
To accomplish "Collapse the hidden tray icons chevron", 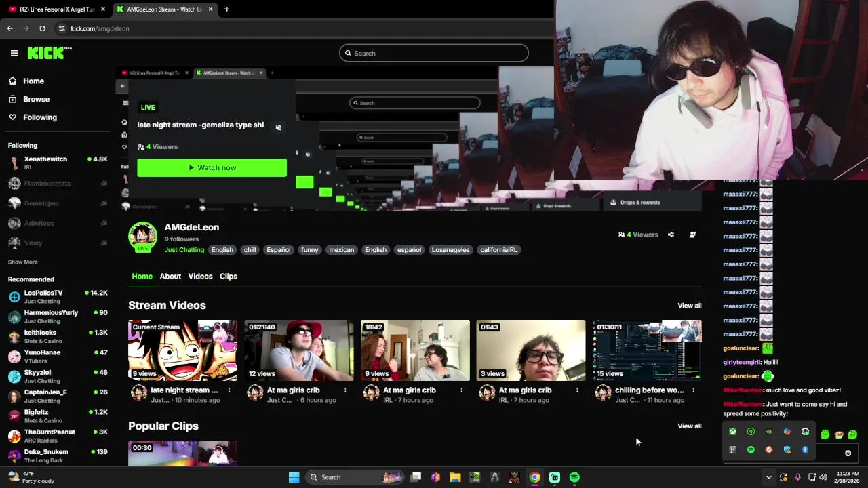I will coord(768,477).
